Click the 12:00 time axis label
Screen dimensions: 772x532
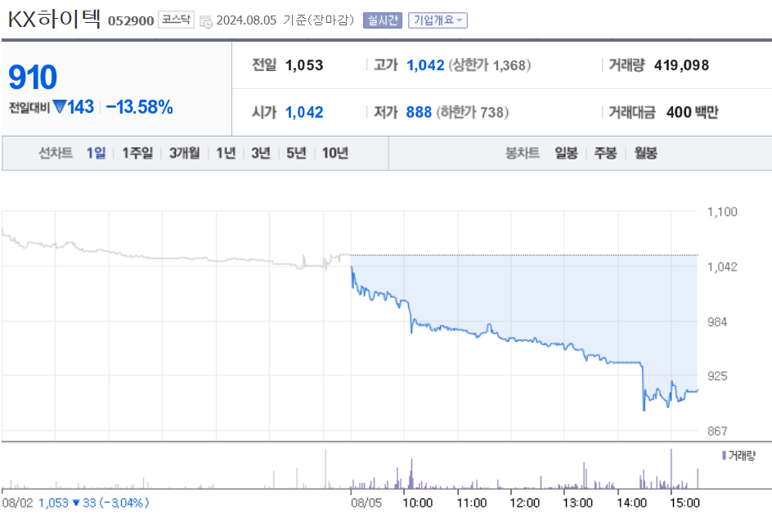(524, 503)
